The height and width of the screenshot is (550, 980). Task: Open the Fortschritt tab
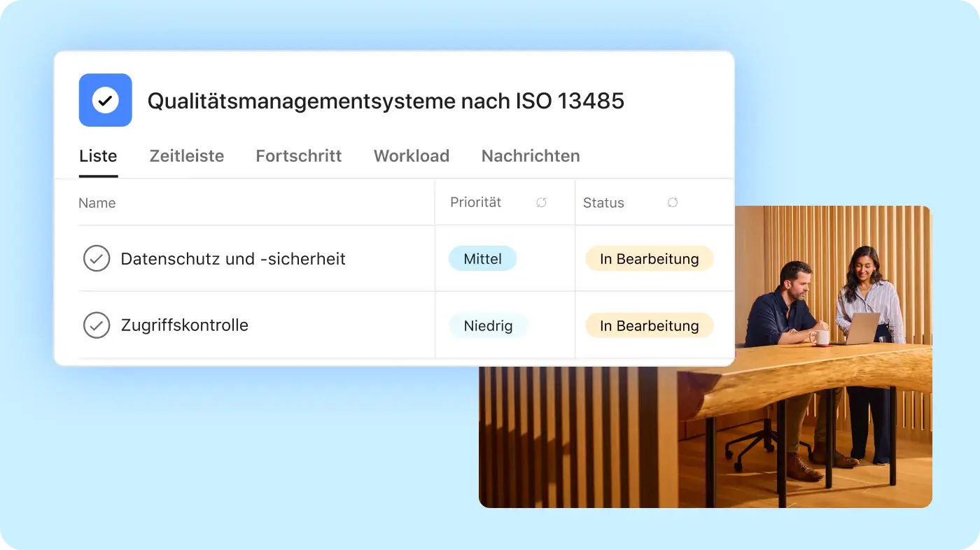tap(299, 156)
